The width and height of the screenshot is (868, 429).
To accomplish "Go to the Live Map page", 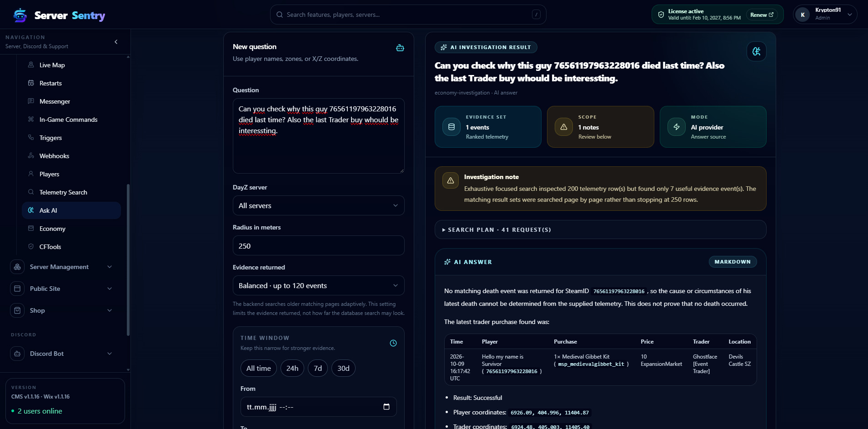I will [x=71, y=65].
